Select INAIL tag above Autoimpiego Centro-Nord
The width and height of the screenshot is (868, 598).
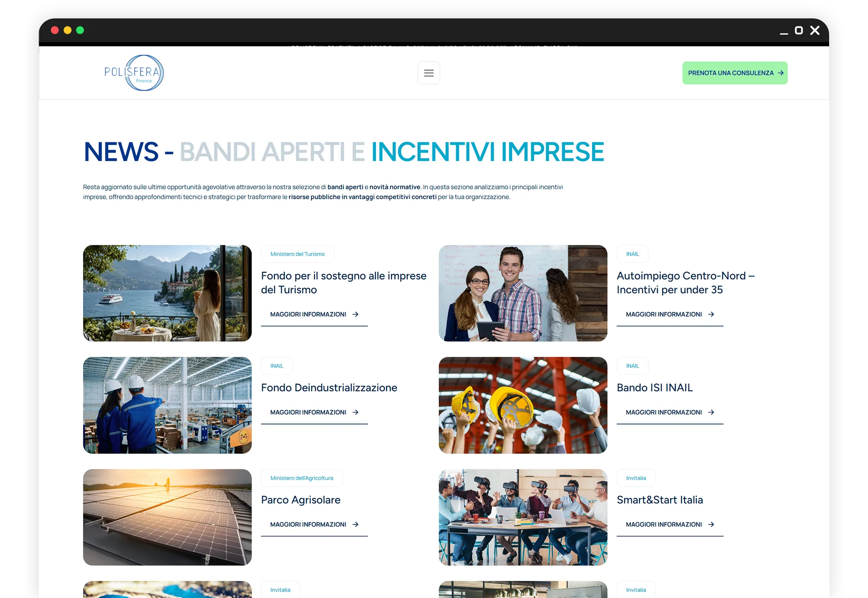[632, 254]
